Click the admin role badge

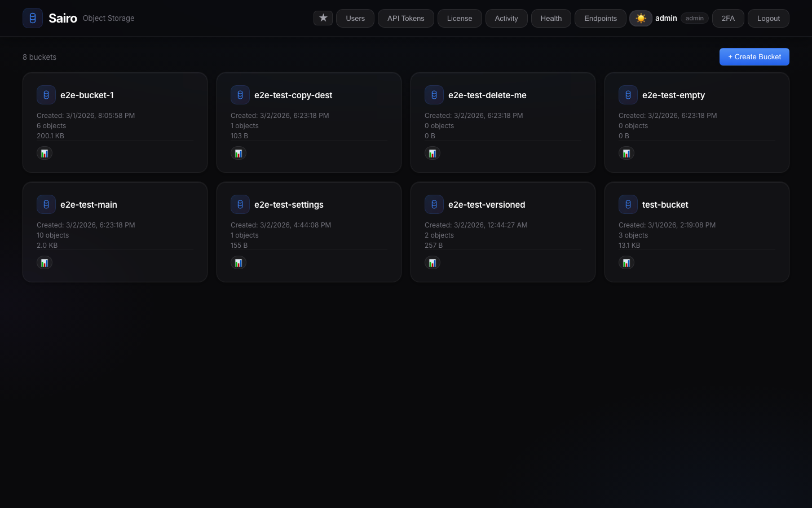point(695,18)
